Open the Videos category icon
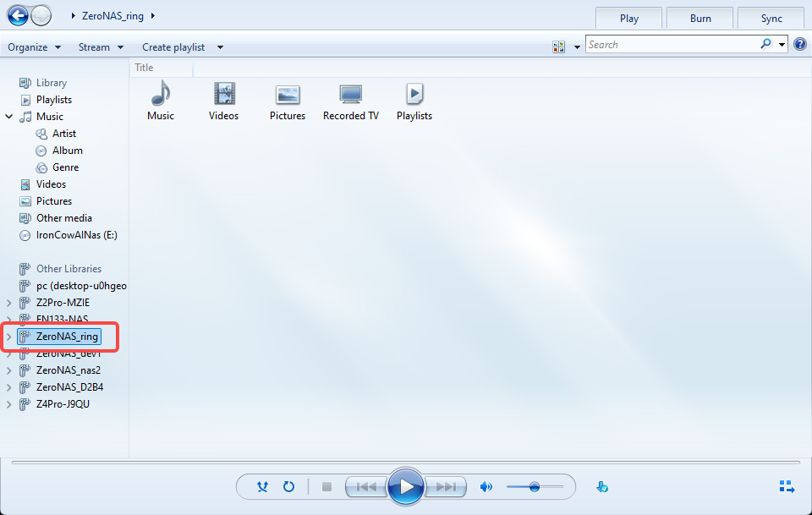The image size is (812, 515). pos(224,94)
